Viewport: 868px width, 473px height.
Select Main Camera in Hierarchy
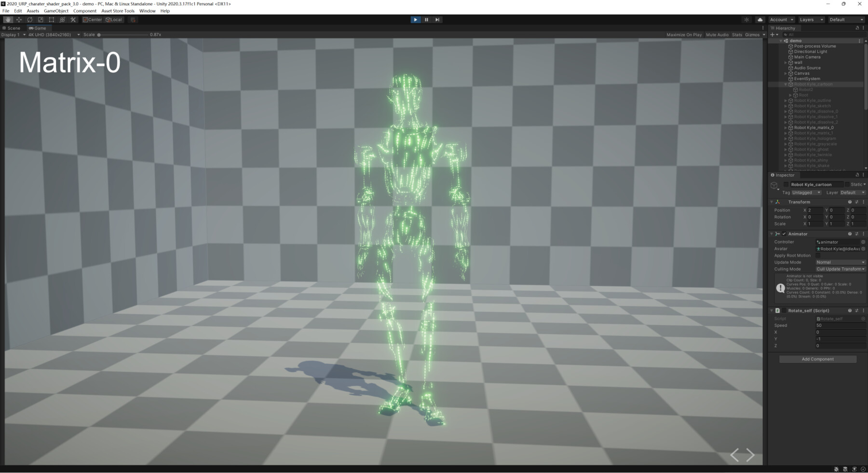pos(807,57)
